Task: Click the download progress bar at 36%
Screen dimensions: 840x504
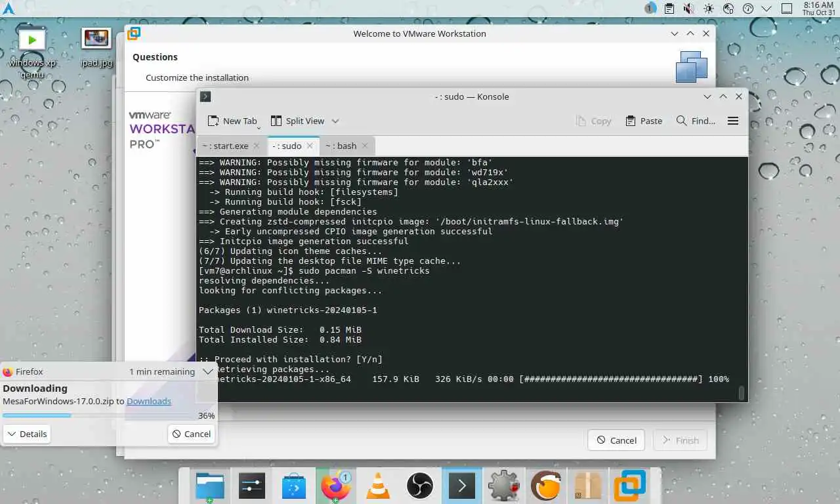Action: (97, 415)
